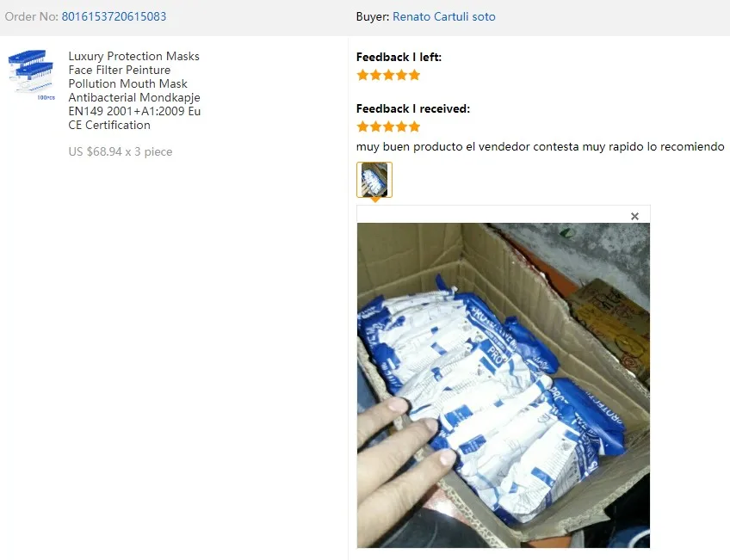This screenshot has width=730, height=560.
Task: Open the Luxury Protection Masks product title
Action: point(134,90)
